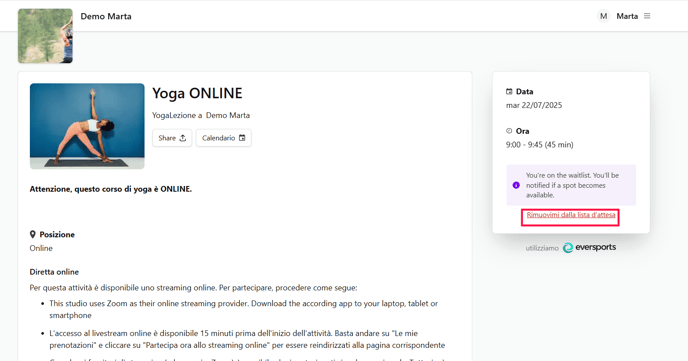Click the eversports brand name text
688x361 pixels.
point(595,247)
